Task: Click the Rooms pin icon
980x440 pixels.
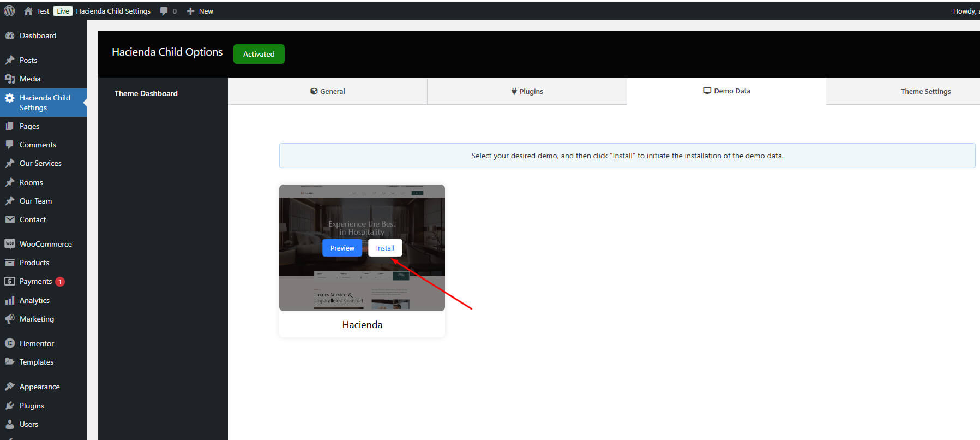Action: [x=10, y=182]
